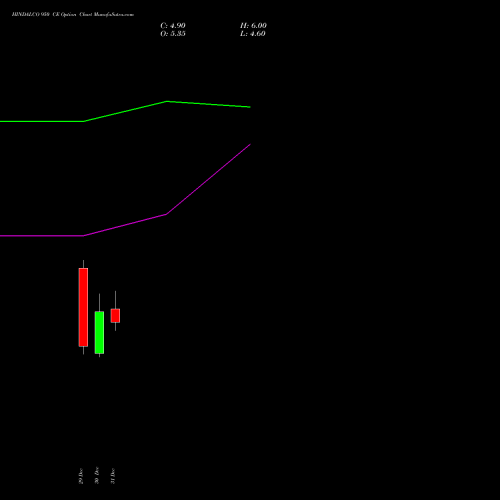Click the small red candlestick for 31 Dec
The image size is (500, 500).
point(115,315)
